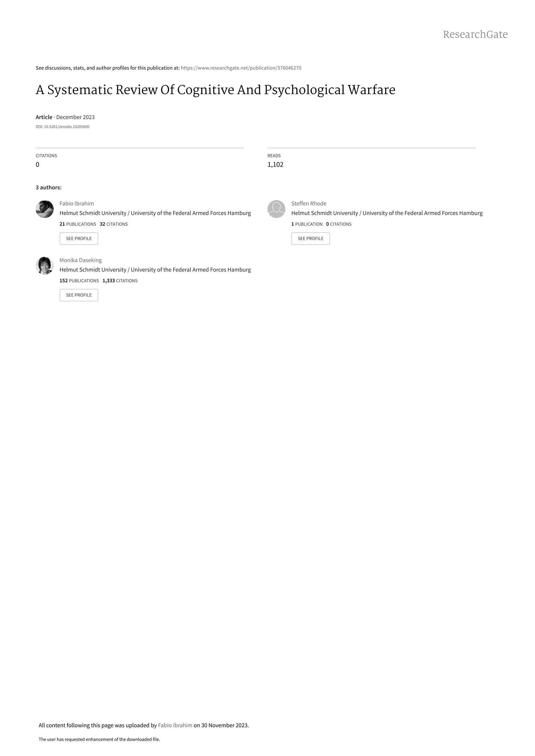
Task: Click the ResearchGate logo
Action: click(475, 34)
